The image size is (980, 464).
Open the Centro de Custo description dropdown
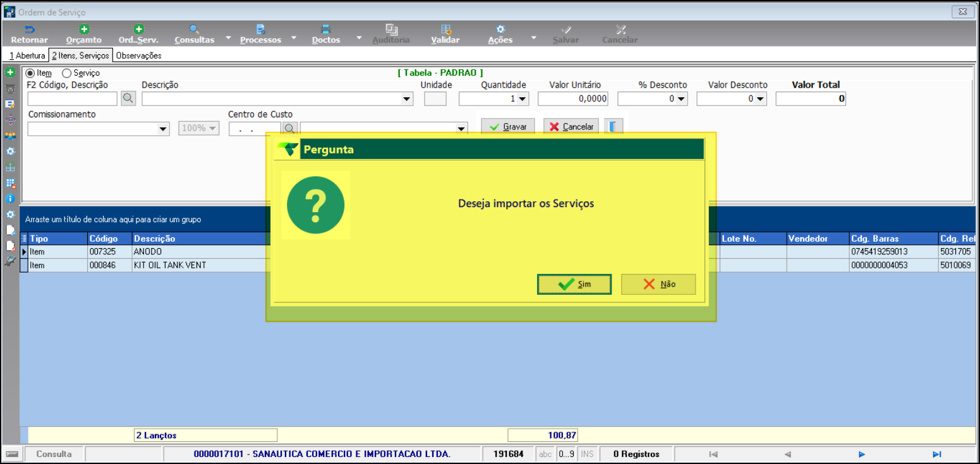(462, 129)
